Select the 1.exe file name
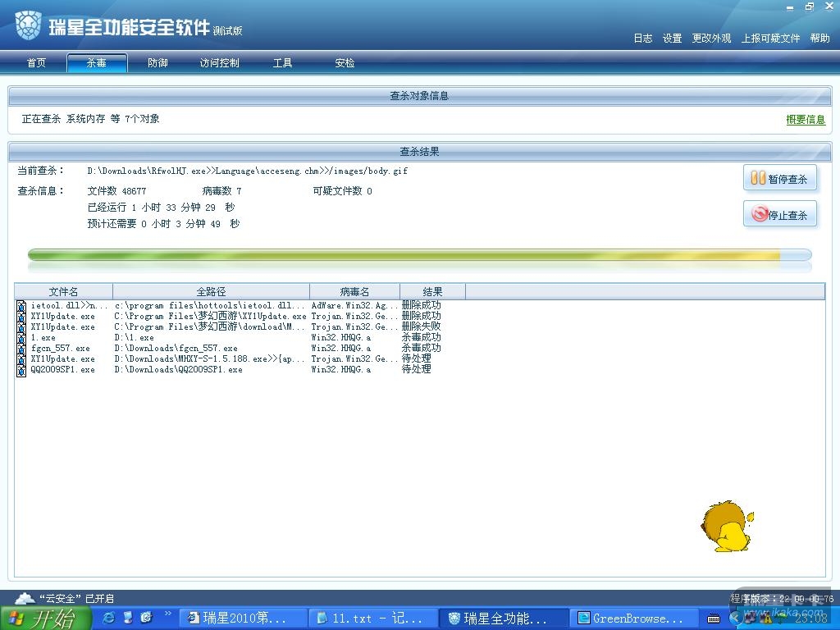 (x=43, y=337)
